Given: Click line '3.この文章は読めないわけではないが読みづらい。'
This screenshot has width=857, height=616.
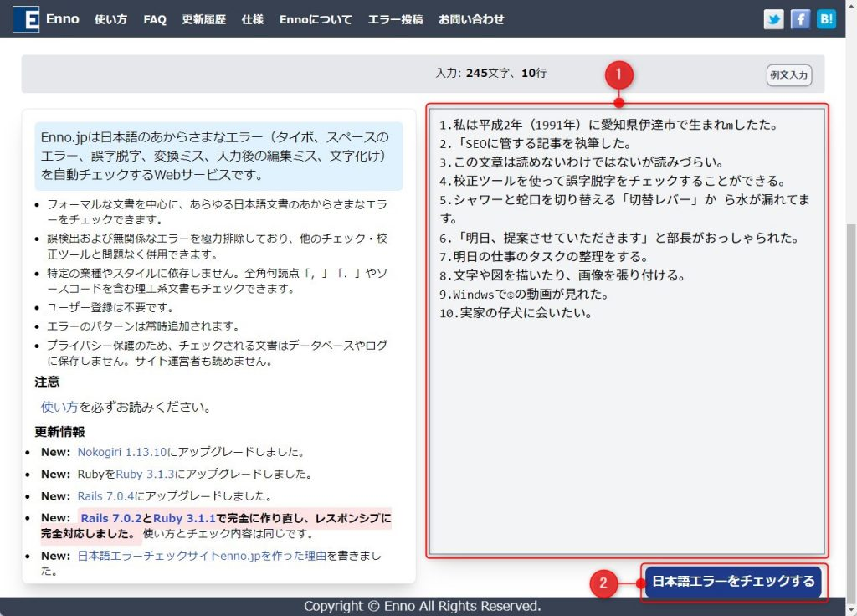Looking at the screenshot, I should [x=582, y=162].
